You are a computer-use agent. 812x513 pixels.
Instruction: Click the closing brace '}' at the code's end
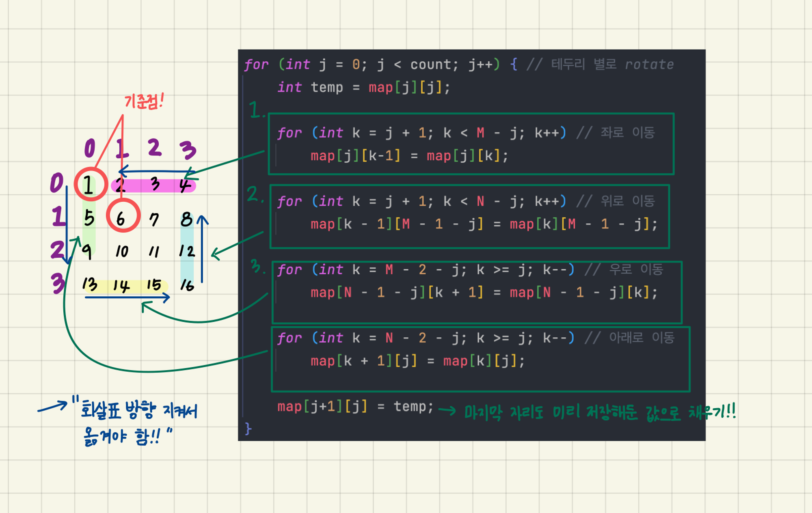248,429
